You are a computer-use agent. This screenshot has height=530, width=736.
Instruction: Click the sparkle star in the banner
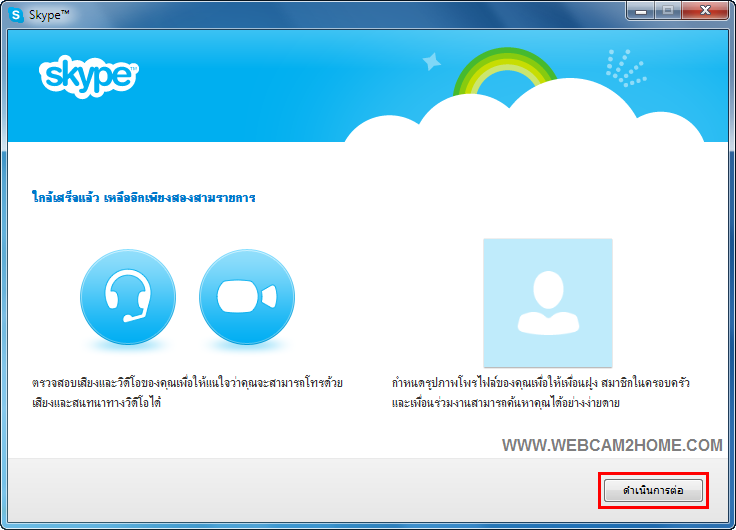click(432, 62)
